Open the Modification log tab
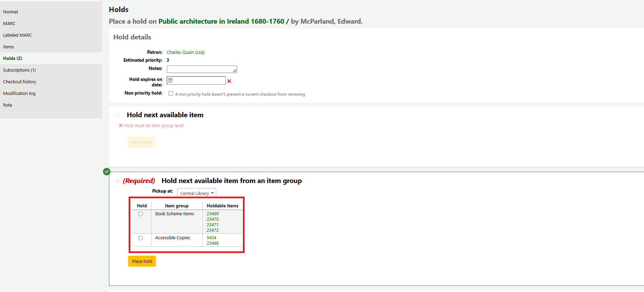Image resolution: width=644 pixels, height=292 pixels. (x=19, y=93)
